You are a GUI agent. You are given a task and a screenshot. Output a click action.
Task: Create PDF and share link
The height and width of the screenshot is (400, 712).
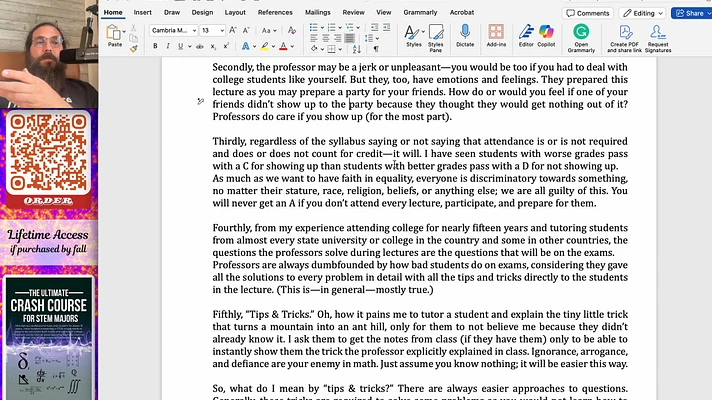click(x=624, y=39)
